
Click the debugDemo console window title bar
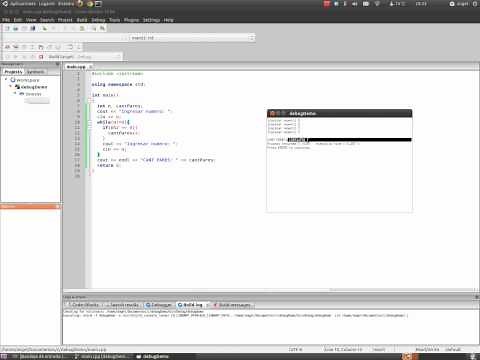click(339, 113)
